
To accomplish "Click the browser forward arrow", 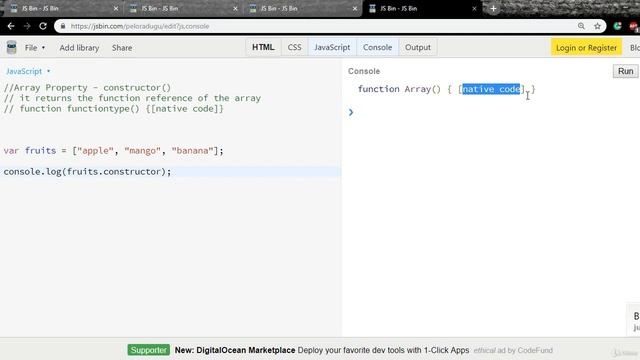I will pos(27,26).
